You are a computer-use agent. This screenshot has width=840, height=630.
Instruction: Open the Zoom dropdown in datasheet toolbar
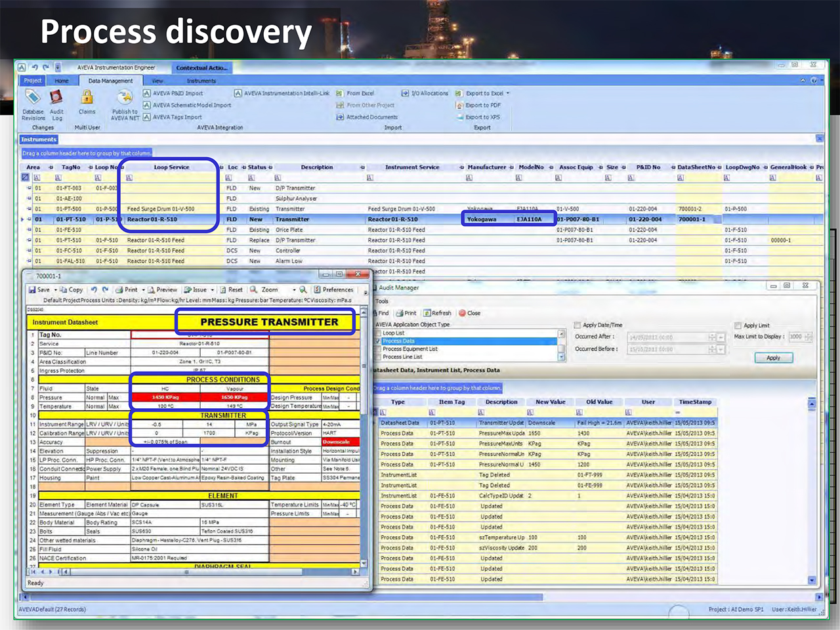click(x=294, y=289)
